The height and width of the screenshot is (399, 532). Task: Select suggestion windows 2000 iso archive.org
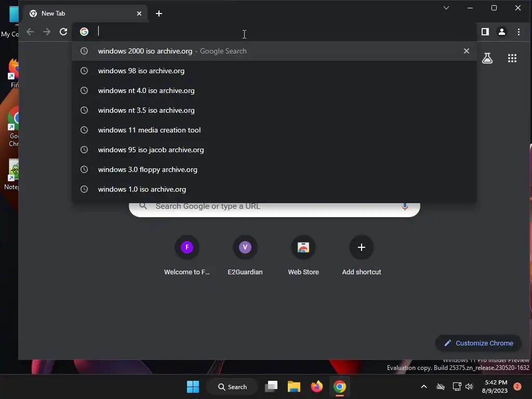point(274,51)
